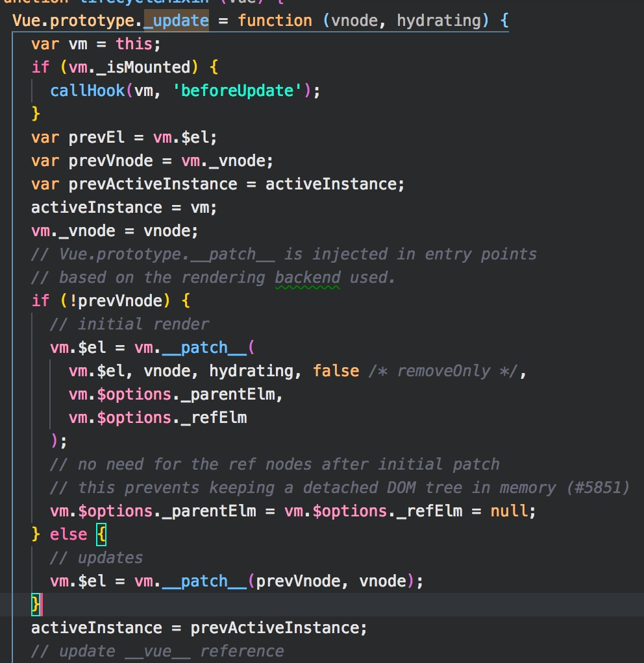Click the this keyword in var vm line

[134, 44]
